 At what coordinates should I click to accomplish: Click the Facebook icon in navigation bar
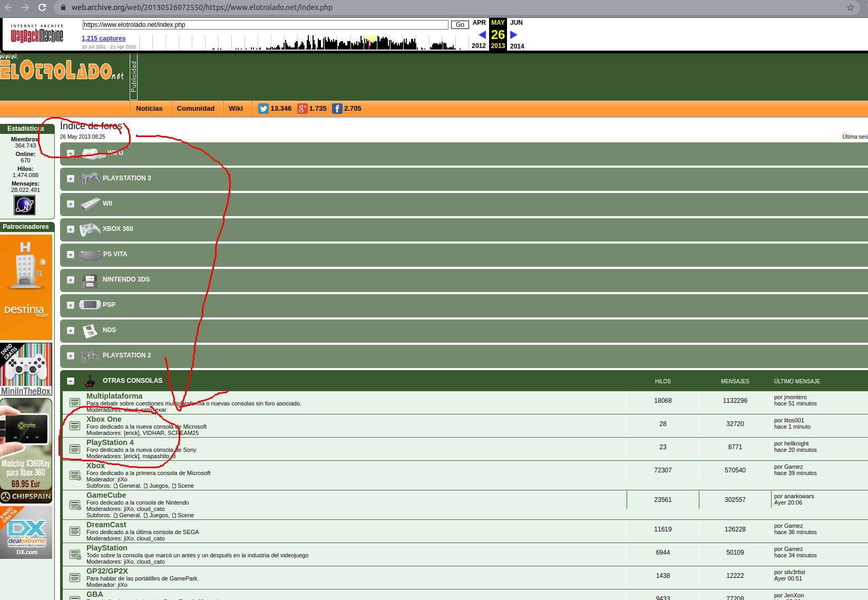tap(337, 109)
